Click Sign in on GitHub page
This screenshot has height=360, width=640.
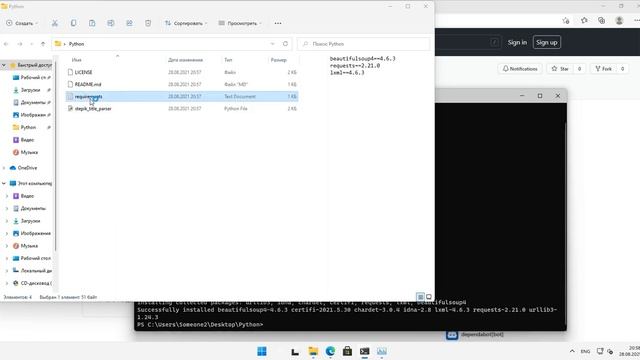click(x=517, y=42)
